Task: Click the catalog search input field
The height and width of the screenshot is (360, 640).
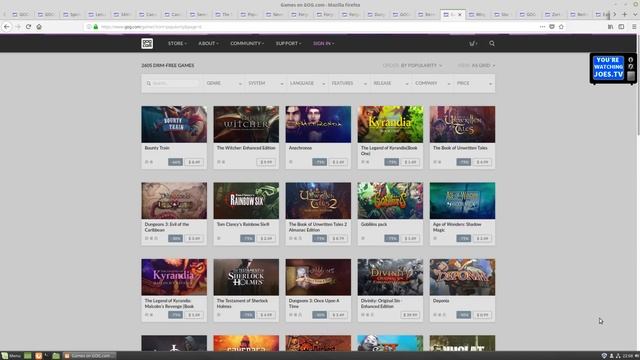Action: click(173, 83)
